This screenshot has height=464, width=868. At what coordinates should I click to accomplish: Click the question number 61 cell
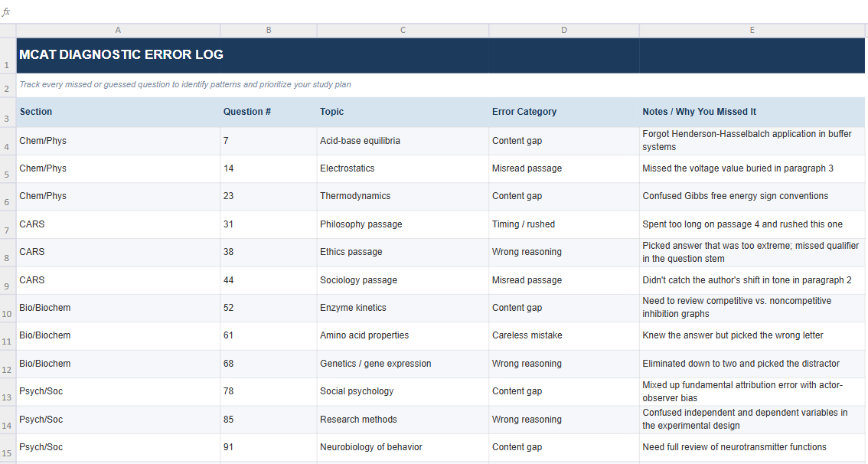click(269, 336)
